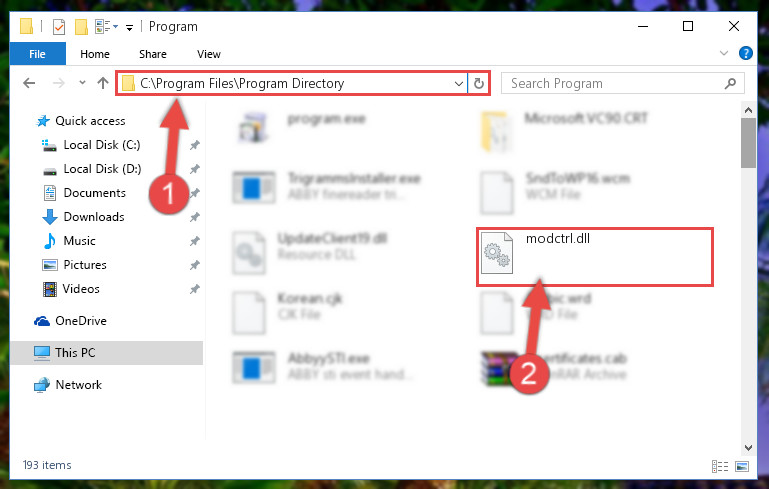
Task: Click the Search Program input field
Action: tap(613, 83)
